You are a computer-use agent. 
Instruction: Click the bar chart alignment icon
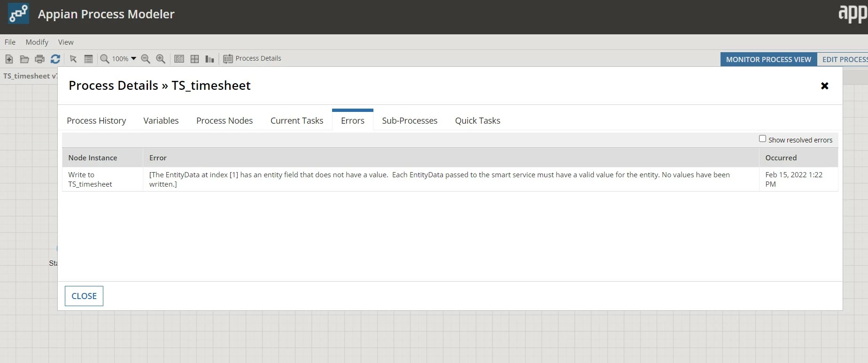pyautogui.click(x=209, y=59)
